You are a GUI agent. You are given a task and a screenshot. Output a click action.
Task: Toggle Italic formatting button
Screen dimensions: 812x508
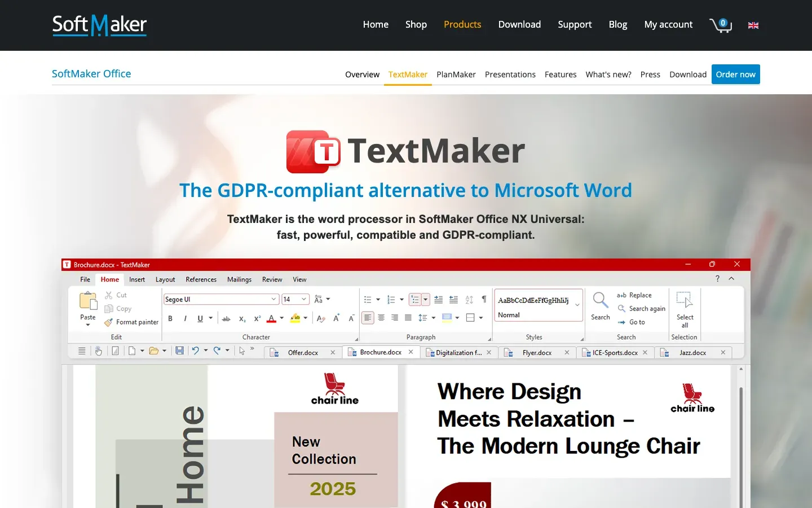[x=185, y=318]
